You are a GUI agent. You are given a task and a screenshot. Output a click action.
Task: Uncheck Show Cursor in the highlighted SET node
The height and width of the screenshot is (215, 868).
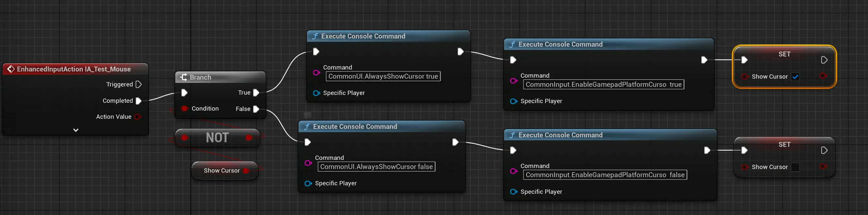click(795, 77)
